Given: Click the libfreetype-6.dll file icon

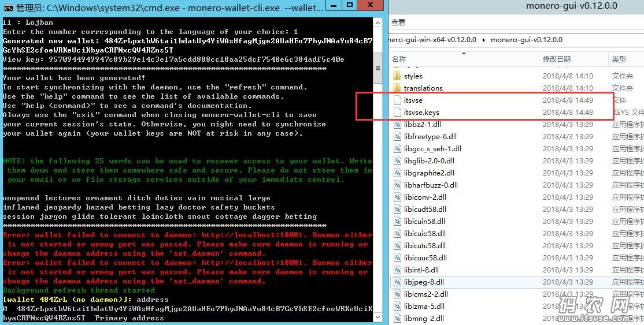Looking at the screenshot, I should click(397, 136).
